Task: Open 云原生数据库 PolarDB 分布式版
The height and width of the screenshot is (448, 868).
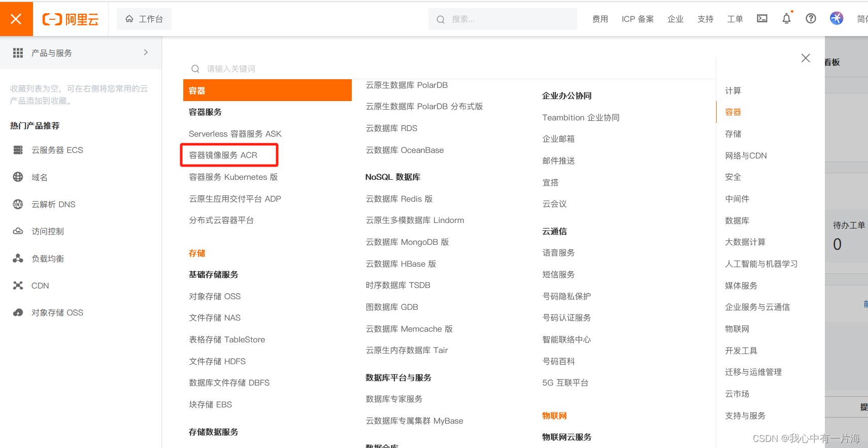Action: (x=424, y=106)
